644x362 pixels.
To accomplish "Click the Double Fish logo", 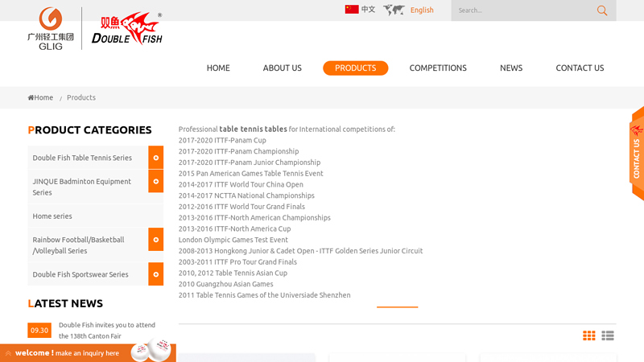I will pos(127,28).
